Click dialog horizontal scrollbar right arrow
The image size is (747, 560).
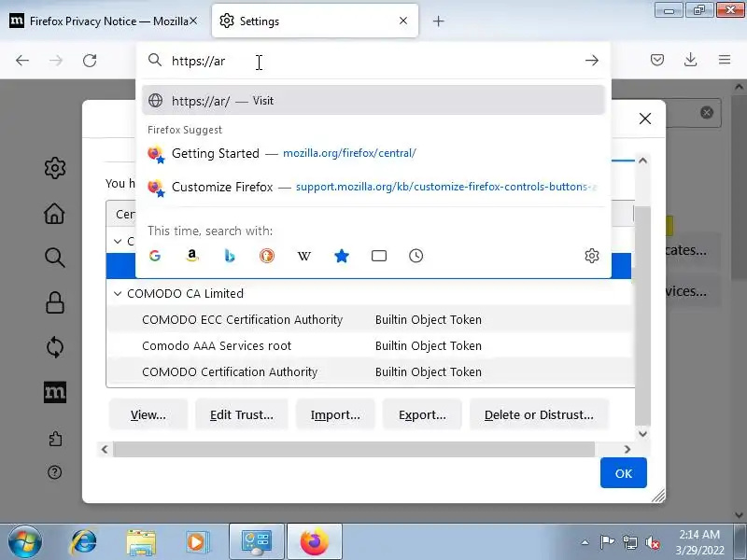(627, 449)
